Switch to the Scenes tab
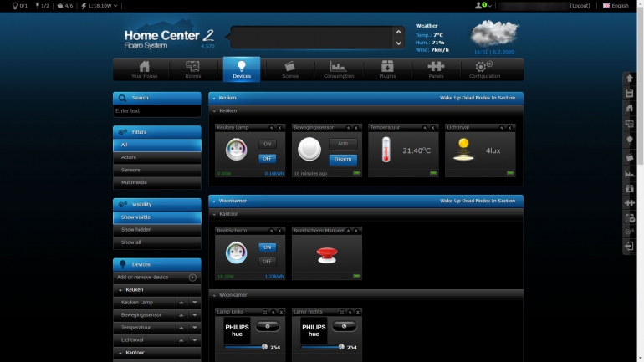 coord(290,69)
